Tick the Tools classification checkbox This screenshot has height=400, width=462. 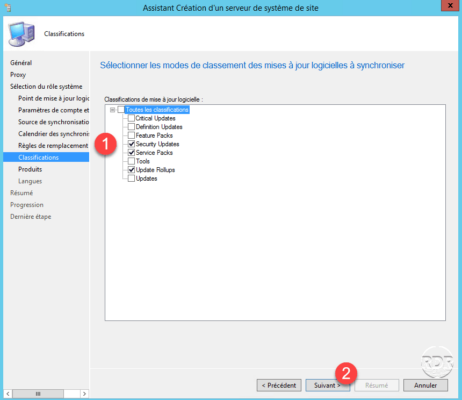click(131, 161)
